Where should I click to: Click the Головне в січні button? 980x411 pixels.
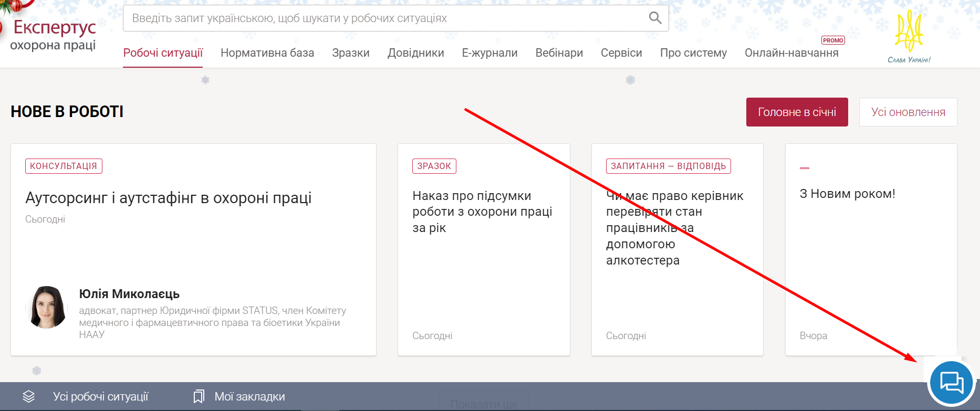[797, 112]
